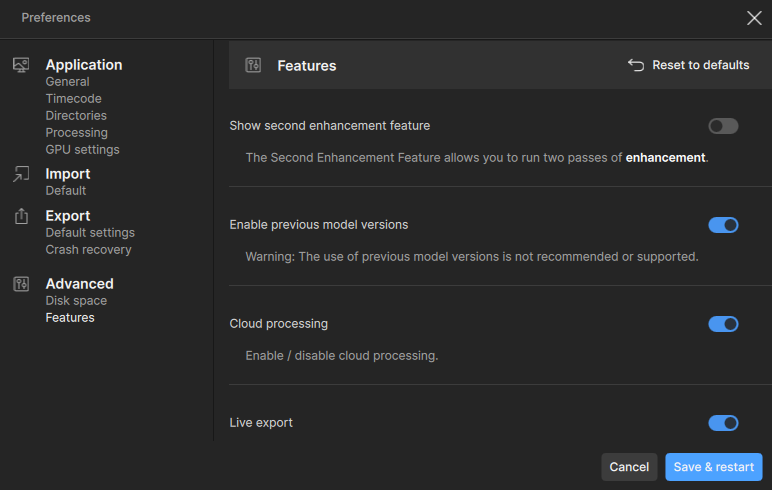Click the Import arrow icon
Viewport: 772px width, 490px height.
(x=21, y=174)
